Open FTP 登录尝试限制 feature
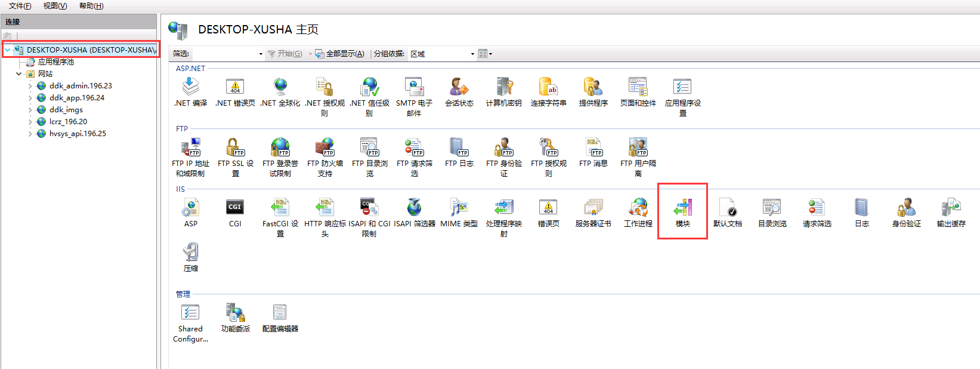This screenshot has width=980, height=369. [280, 157]
